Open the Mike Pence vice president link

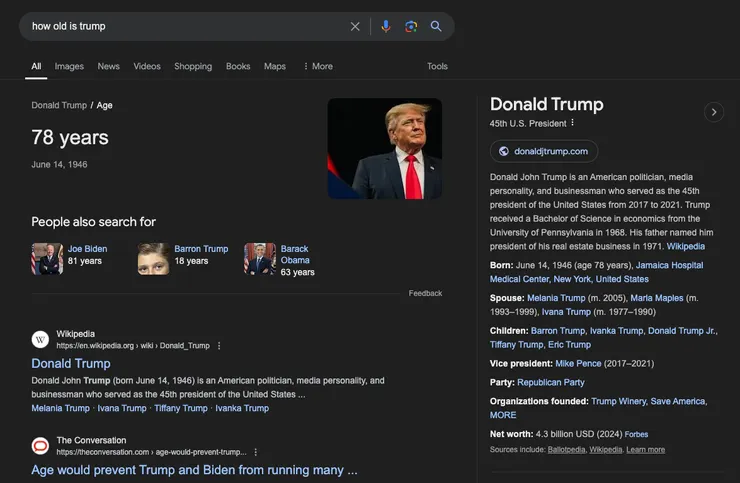[578, 364]
